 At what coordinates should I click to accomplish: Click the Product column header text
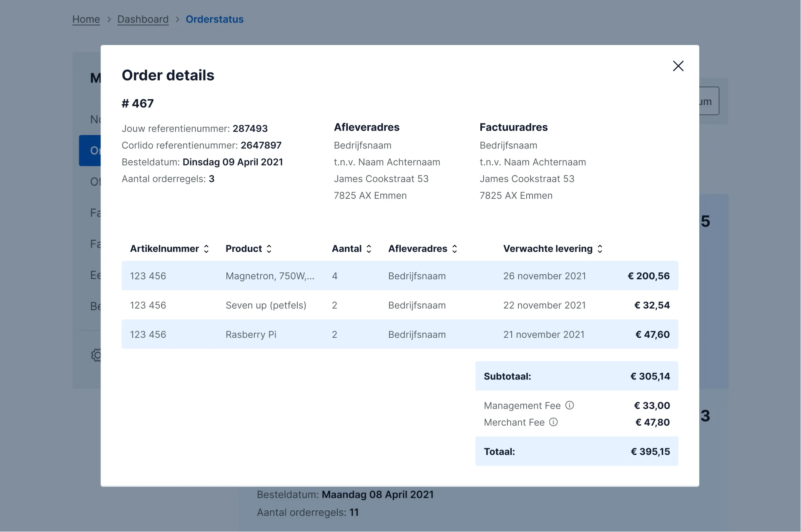[x=244, y=249]
